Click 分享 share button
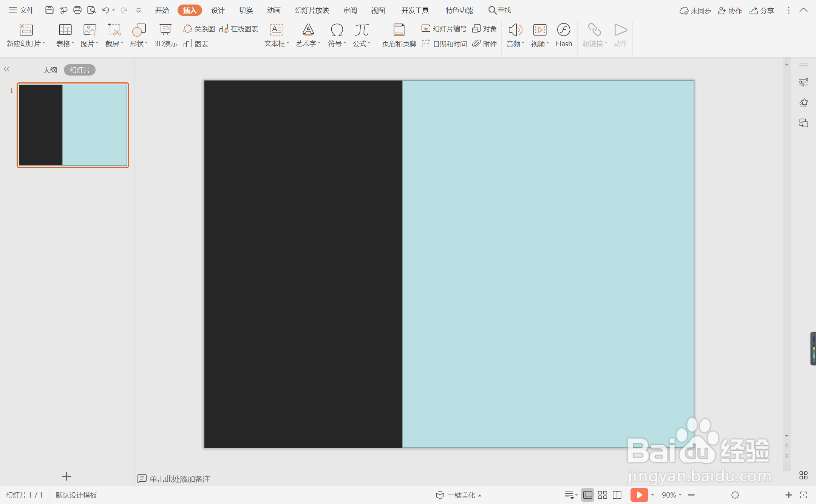The image size is (816, 504). (x=762, y=11)
